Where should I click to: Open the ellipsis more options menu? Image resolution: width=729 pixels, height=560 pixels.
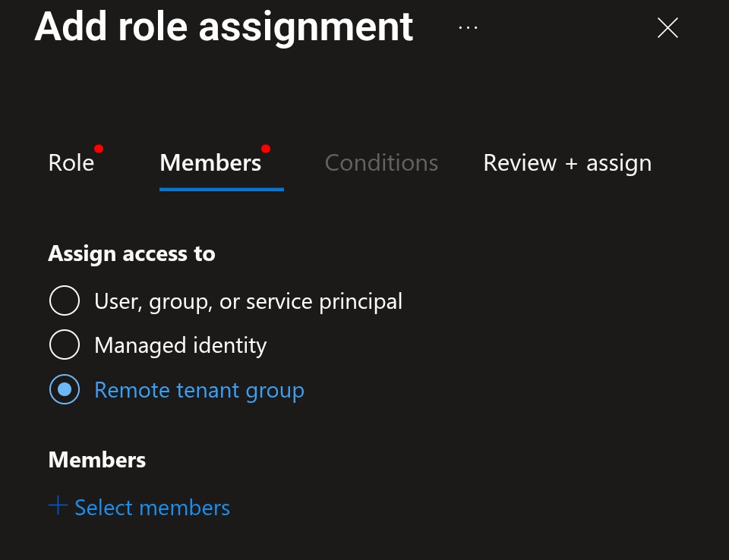(x=468, y=28)
